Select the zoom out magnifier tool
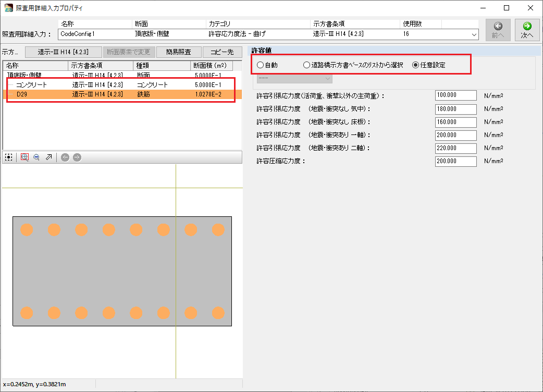Image resolution: width=543 pixels, height=392 pixels. coord(36,157)
